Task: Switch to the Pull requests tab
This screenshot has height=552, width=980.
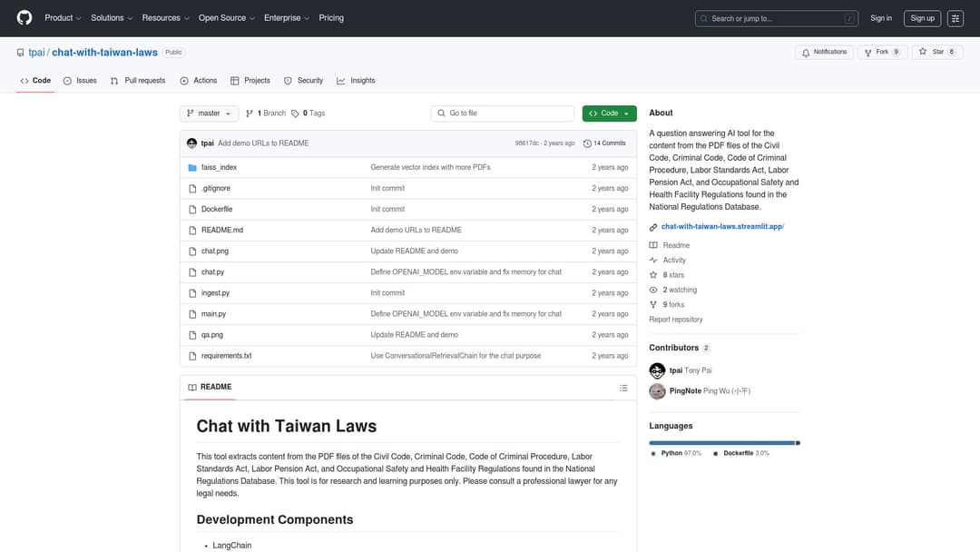Action: coord(138,81)
